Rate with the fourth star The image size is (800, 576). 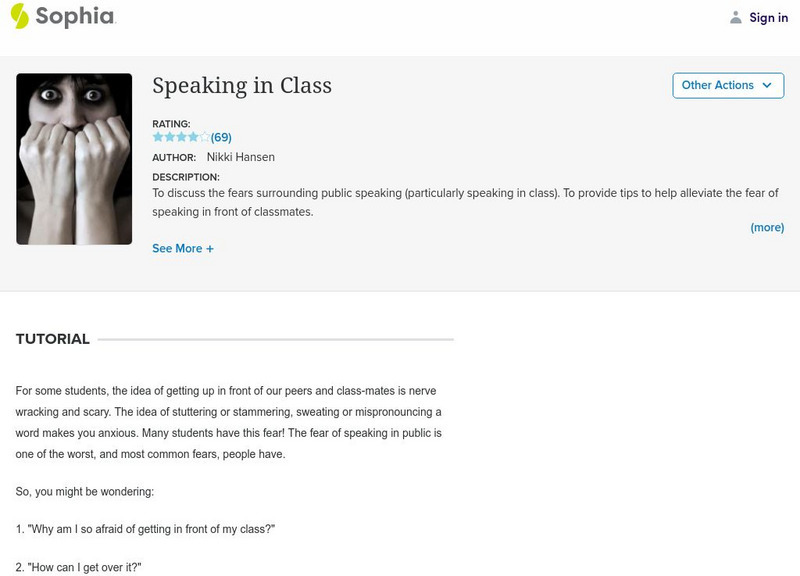pos(194,137)
